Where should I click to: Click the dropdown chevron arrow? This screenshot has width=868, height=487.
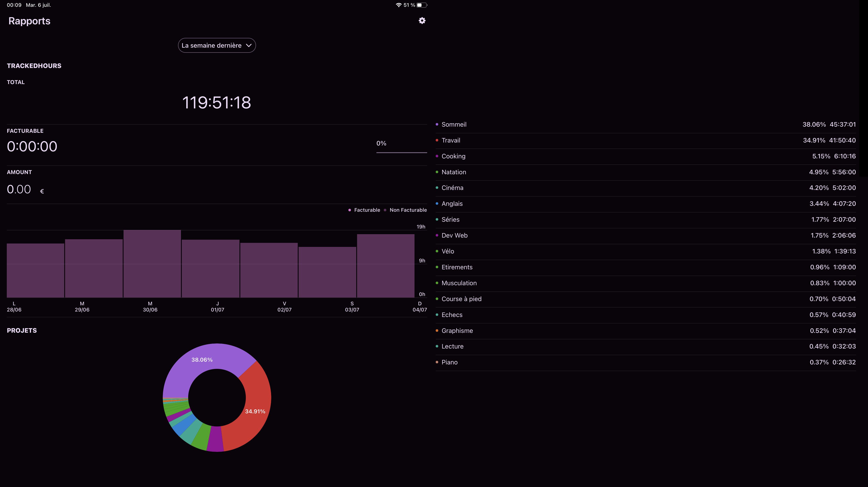pos(249,46)
